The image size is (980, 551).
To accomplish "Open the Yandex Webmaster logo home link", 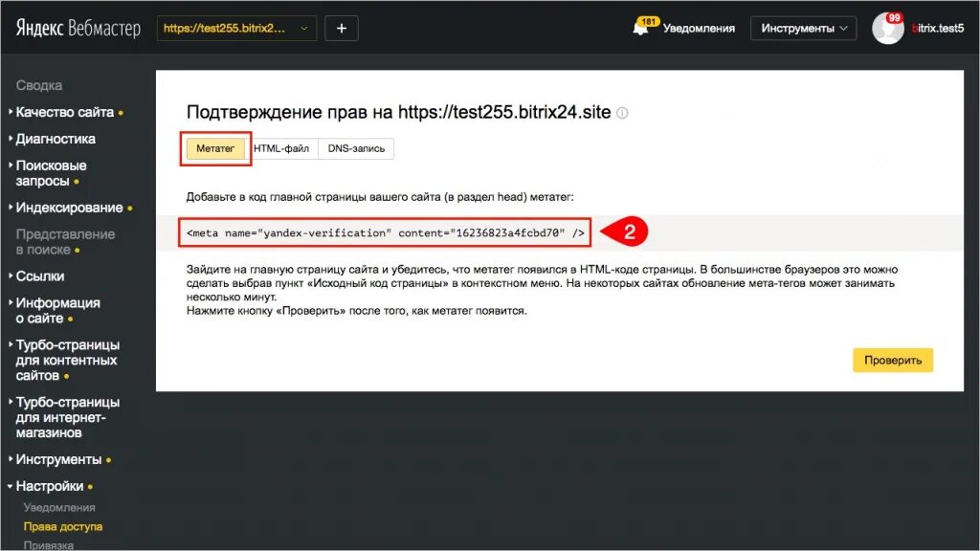I will [x=78, y=28].
